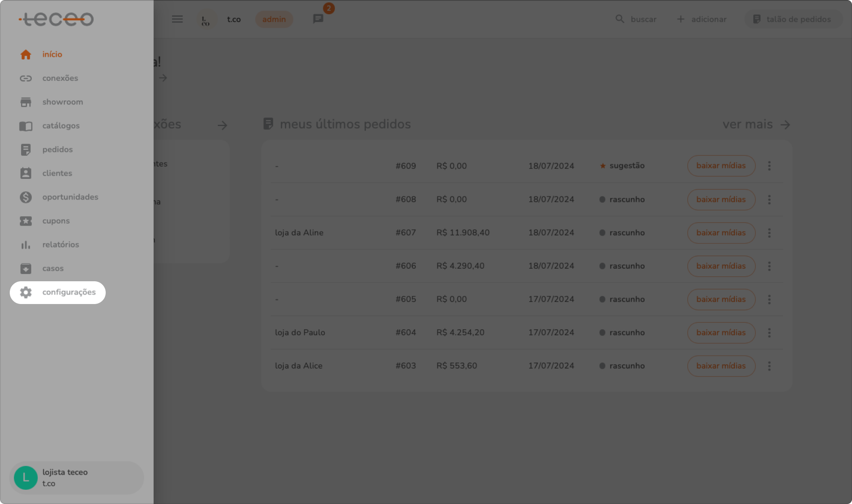Click the casos archive icon

[26, 269]
